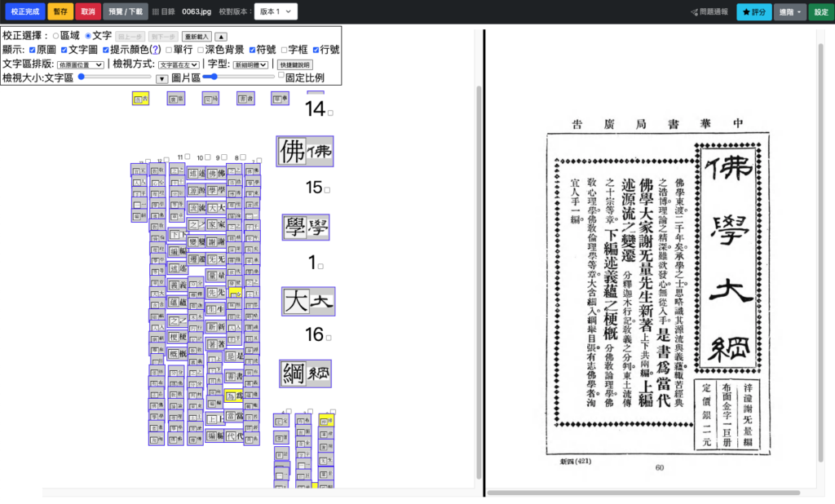835x504 pixels.
Task: Open the 文字區排版 layout dropdown
Action: coord(81,64)
